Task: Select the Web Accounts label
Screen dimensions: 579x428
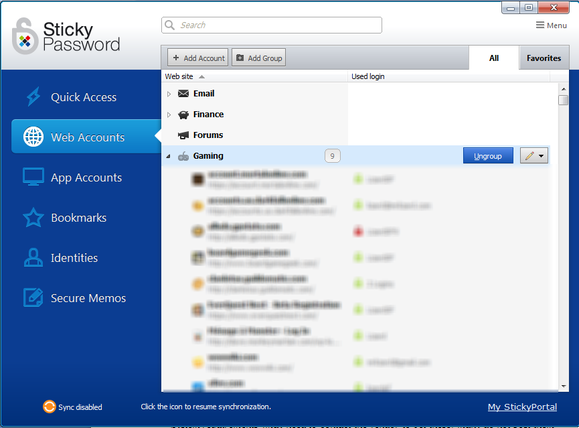Action: click(88, 137)
